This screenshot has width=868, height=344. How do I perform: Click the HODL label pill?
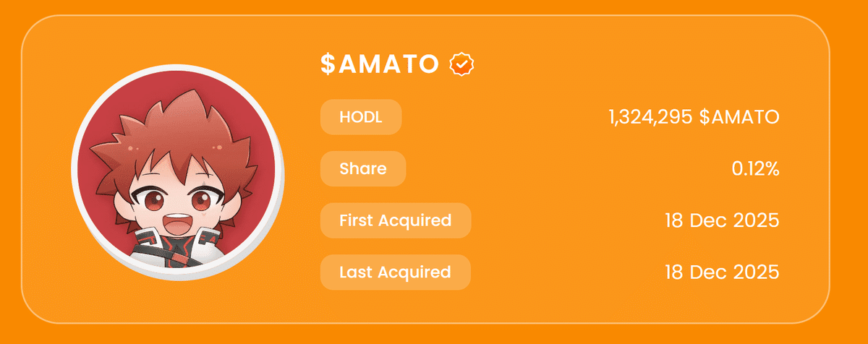[x=360, y=117]
